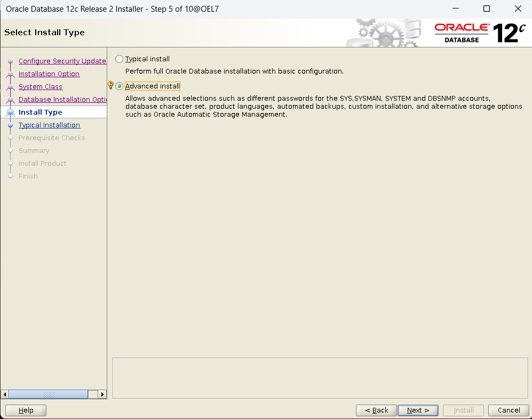Click the Help button

[26, 410]
